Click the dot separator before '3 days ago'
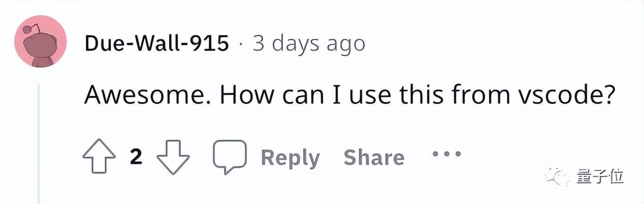The height and width of the screenshot is (204, 644). point(241,45)
